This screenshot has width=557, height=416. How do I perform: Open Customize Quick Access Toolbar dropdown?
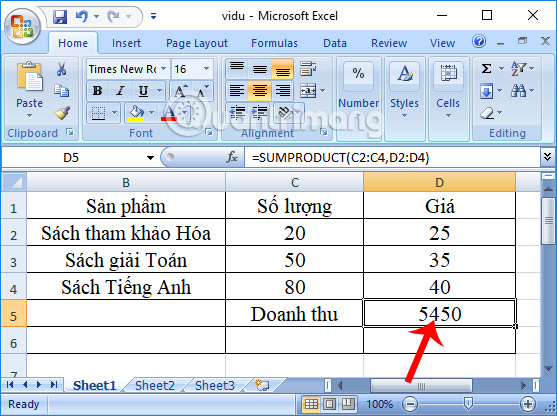click(x=153, y=16)
